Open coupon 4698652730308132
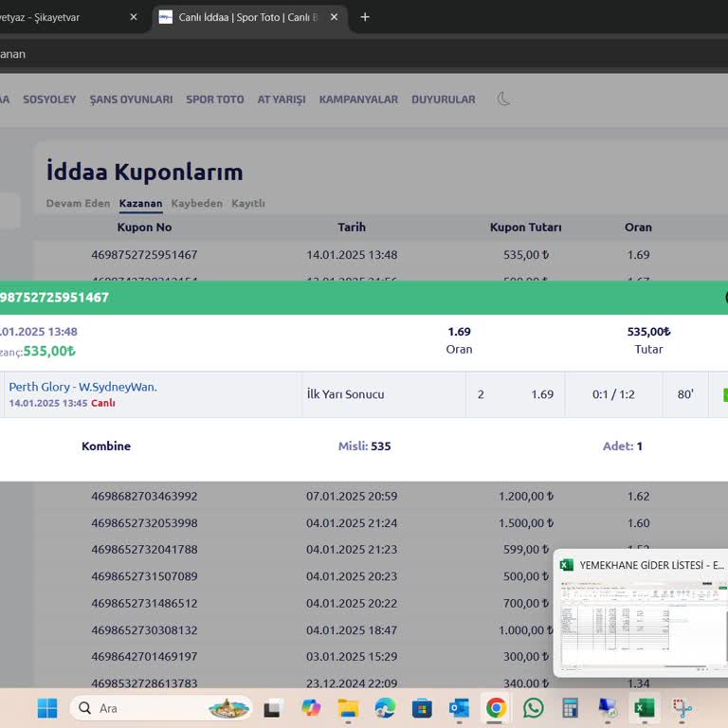Image resolution: width=728 pixels, height=728 pixels. click(144, 630)
